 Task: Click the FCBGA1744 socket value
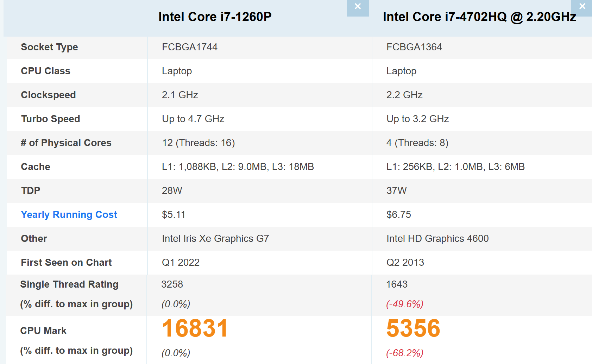(190, 47)
